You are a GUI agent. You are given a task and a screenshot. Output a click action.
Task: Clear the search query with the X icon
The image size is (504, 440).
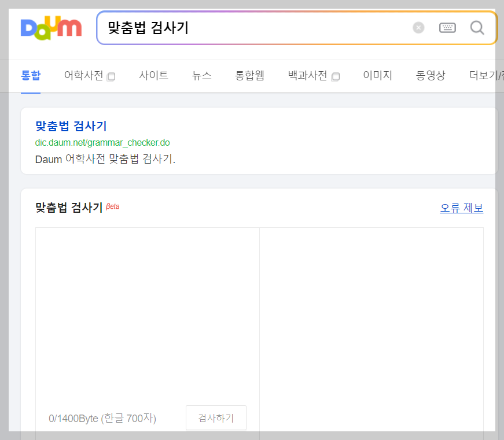[x=418, y=28]
